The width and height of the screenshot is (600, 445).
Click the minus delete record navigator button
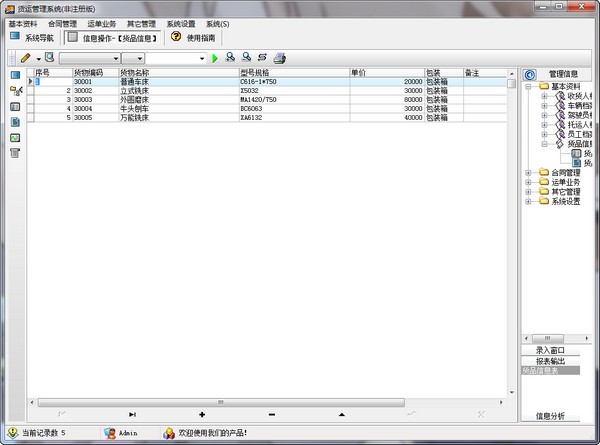coord(272,413)
